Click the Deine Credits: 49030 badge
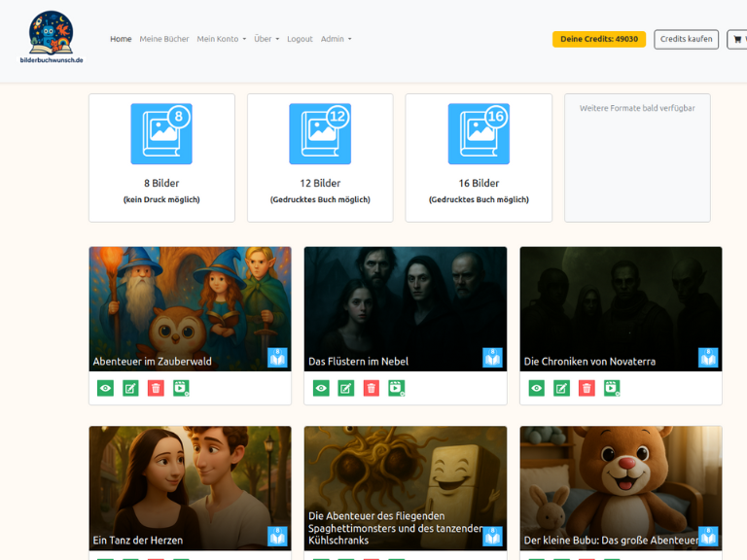The height and width of the screenshot is (560, 747). pyautogui.click(x=599, y=39)
